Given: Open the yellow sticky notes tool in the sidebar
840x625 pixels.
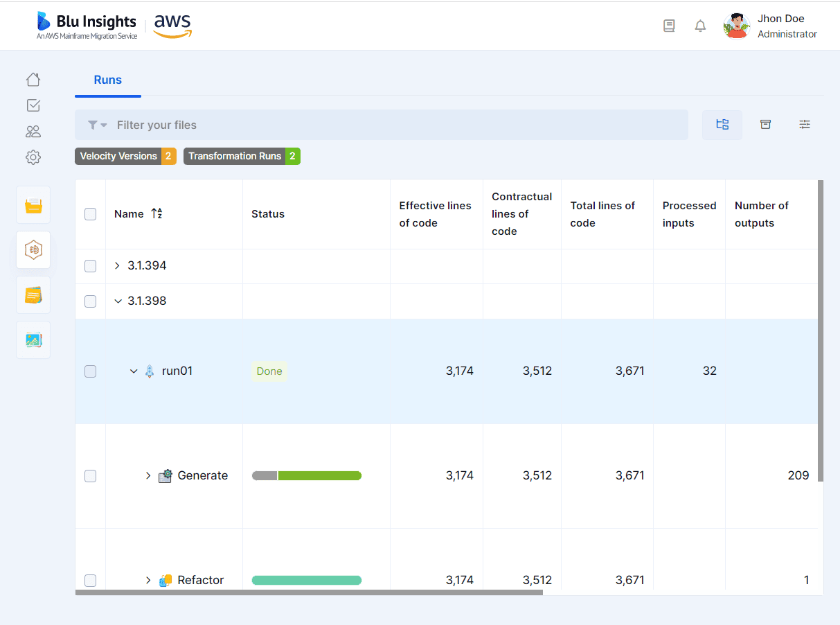Looking at the screenshot, I should tap(33, 295).
